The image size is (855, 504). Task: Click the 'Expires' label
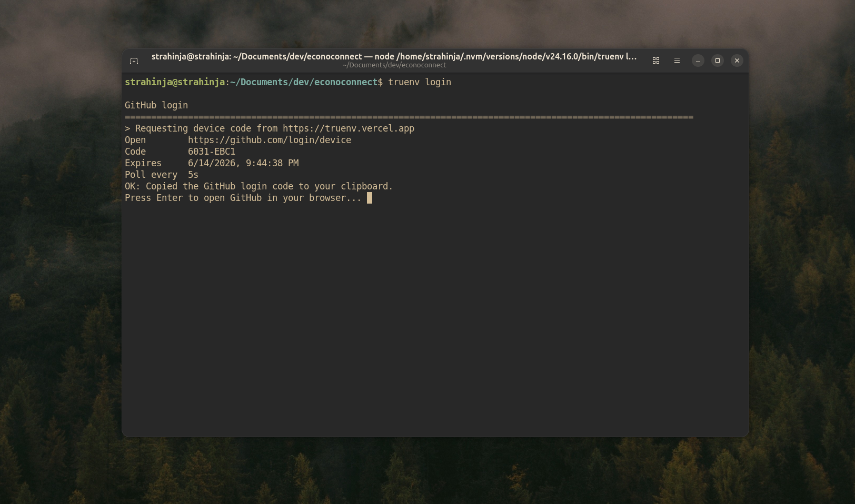143,163
